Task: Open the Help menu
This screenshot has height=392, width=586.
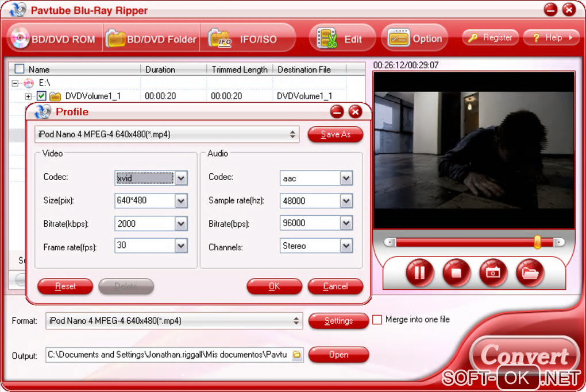Action: pyautogui.click(x=552, y=37)
